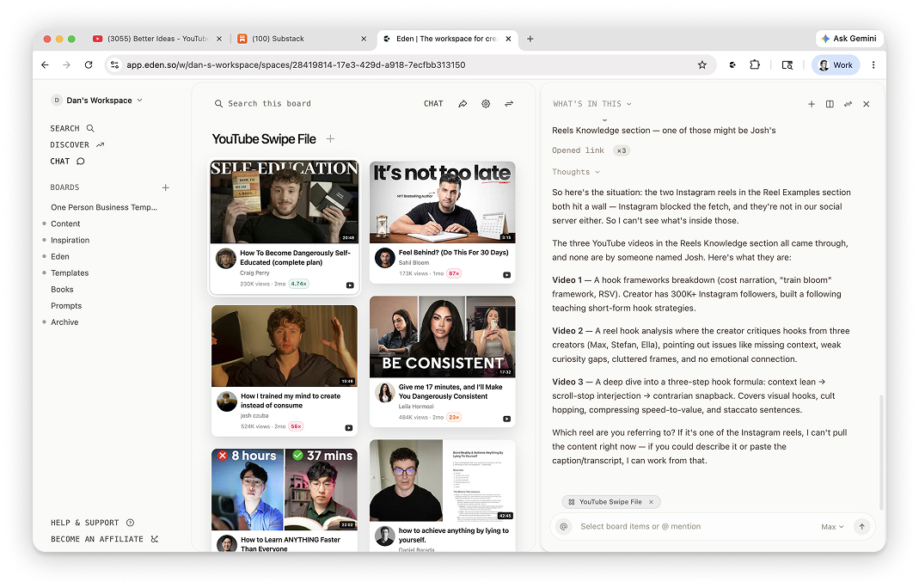Click CHAT button on board toolbar

pyautogui.click(x=433, y=104)
